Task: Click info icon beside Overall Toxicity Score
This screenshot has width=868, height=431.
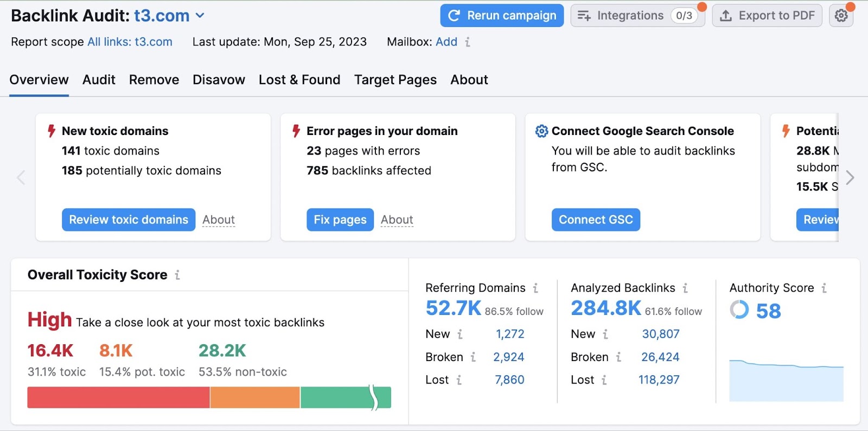Action: pos(177,275)
